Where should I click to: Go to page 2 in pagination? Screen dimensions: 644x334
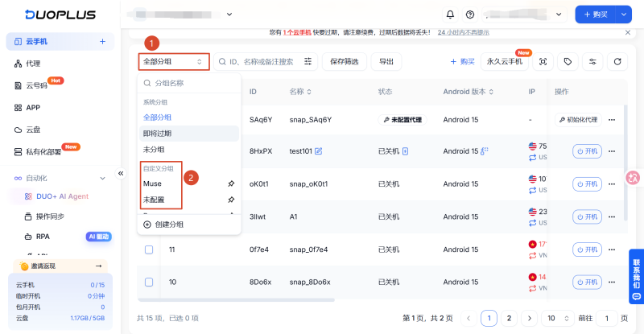[509, 318]
